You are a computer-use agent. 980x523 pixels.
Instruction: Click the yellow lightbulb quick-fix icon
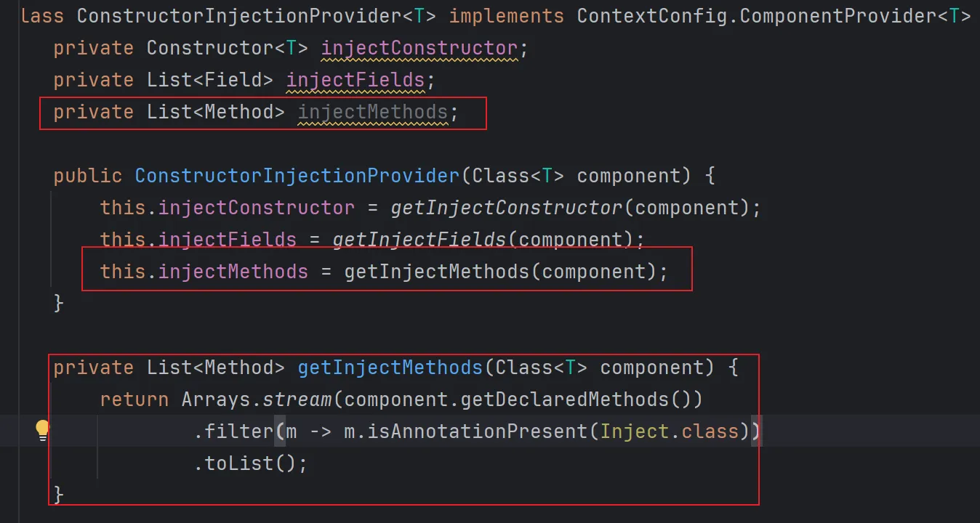point(42,431)
